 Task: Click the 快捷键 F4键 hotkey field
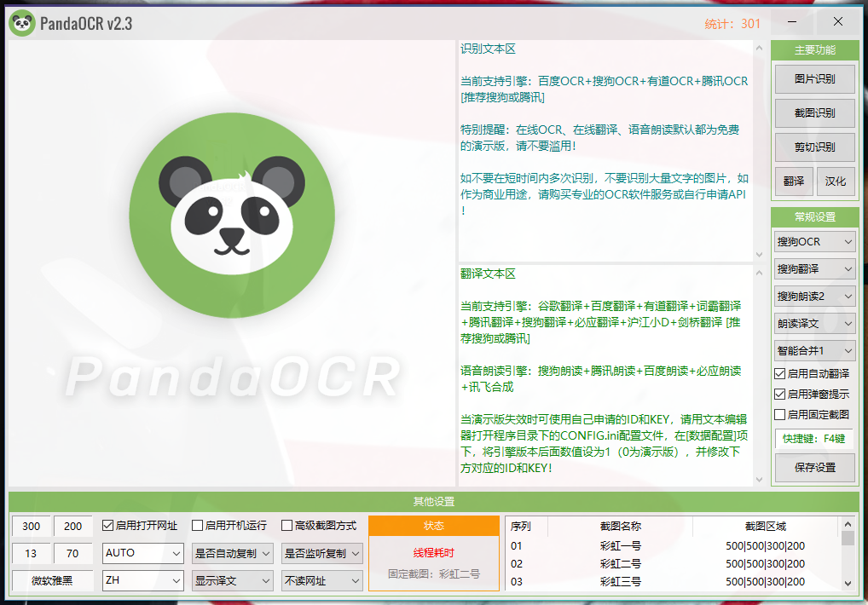coord(813,439)
